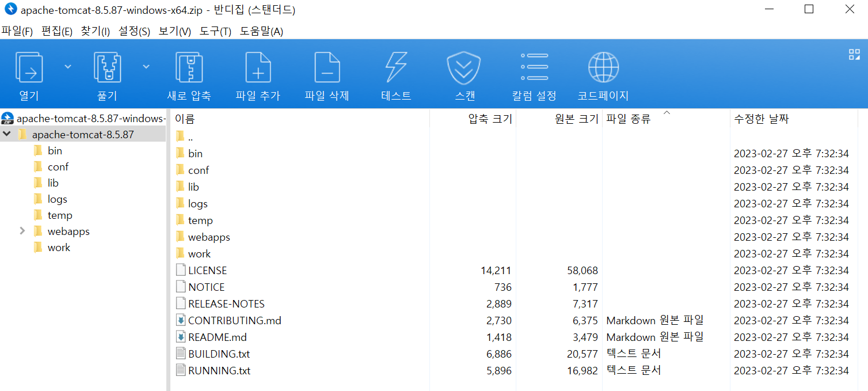
Task: Select the apache-tomcat-8.5.87-windows root tree item
Action: [92, 119]
